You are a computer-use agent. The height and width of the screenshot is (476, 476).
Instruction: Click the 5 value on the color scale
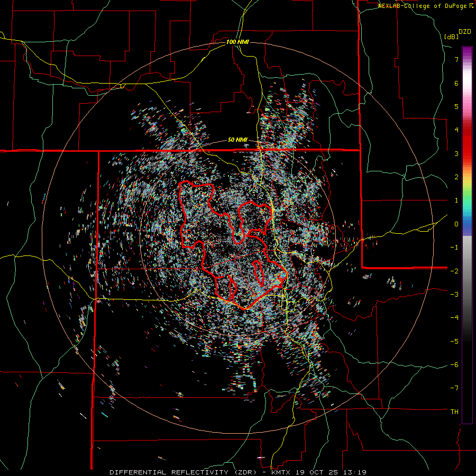pyautogui.click(x=456, y=106)
